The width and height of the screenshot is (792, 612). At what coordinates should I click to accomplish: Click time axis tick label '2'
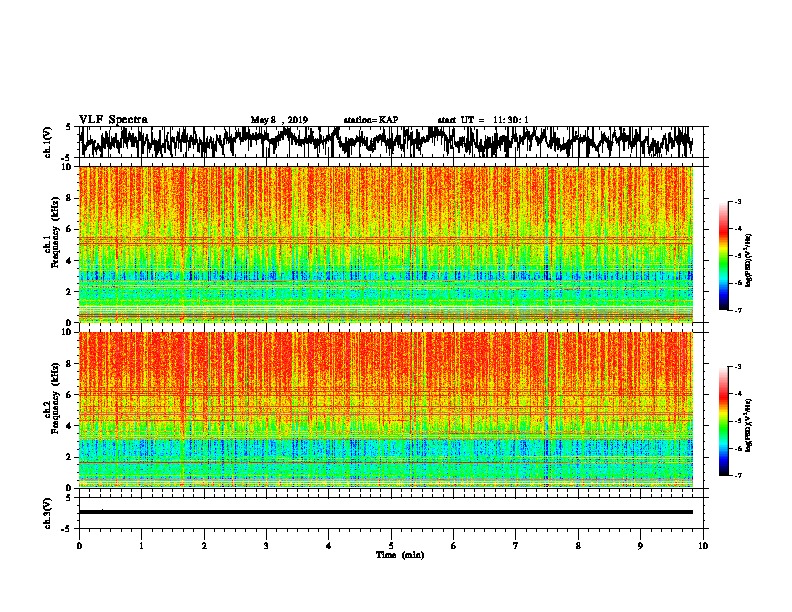point(204,545)
